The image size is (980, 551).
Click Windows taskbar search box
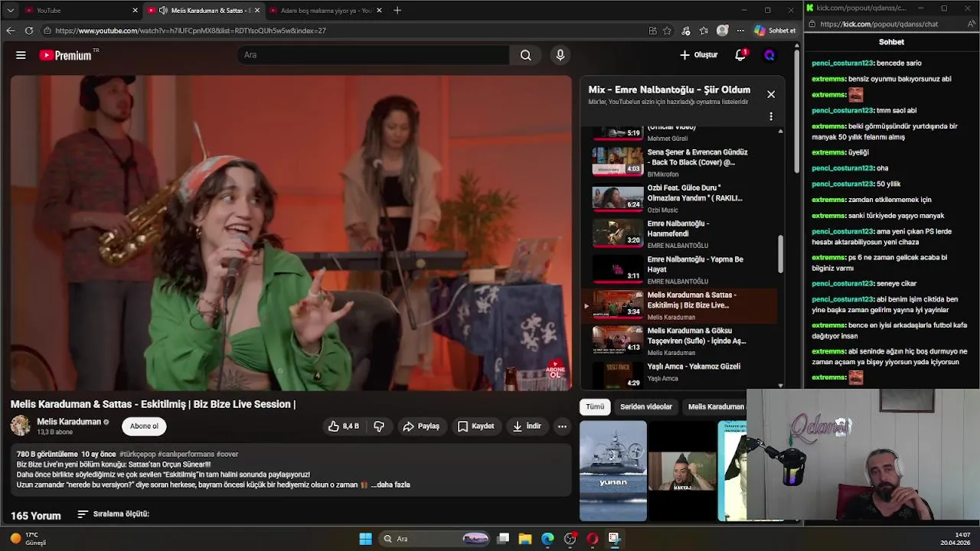(435, 539)
